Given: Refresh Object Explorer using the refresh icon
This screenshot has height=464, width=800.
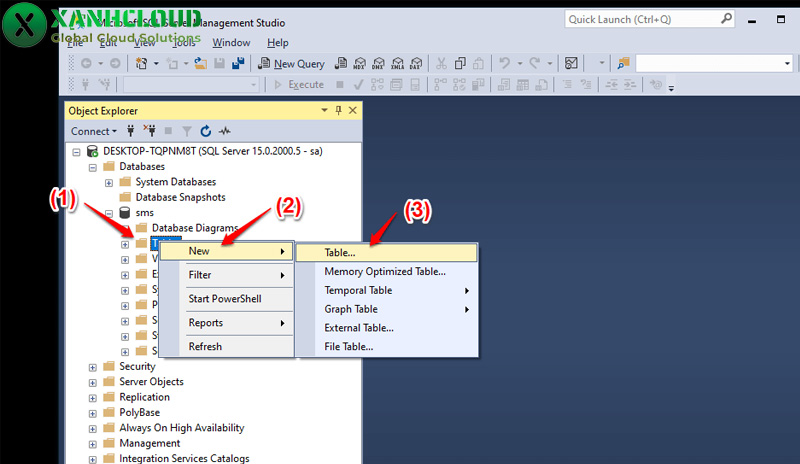Looking at the screenshot, I should (x=206, y=131).
